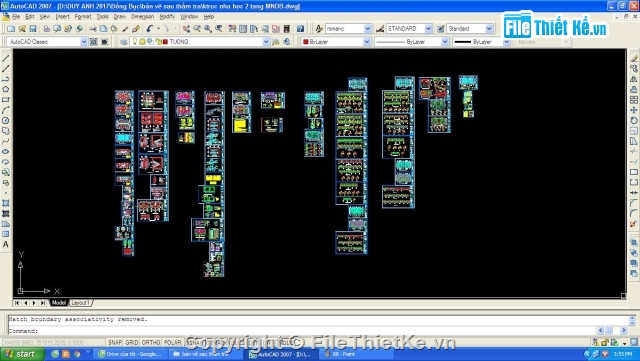Toggle POLAR tracking in status bar
The width and height of the screenshot is (640, 361).
(x=172, y=342)
